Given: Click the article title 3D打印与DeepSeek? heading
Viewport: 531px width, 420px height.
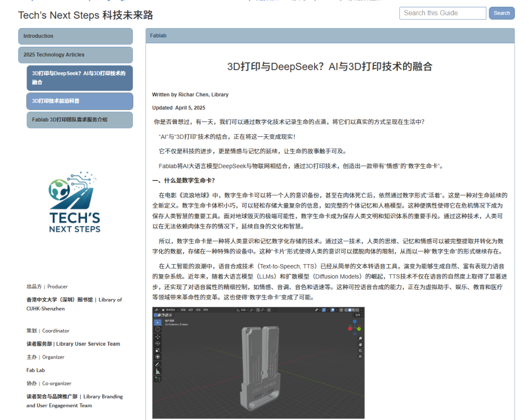Looking at the screenshot, I should pos(330,66).
